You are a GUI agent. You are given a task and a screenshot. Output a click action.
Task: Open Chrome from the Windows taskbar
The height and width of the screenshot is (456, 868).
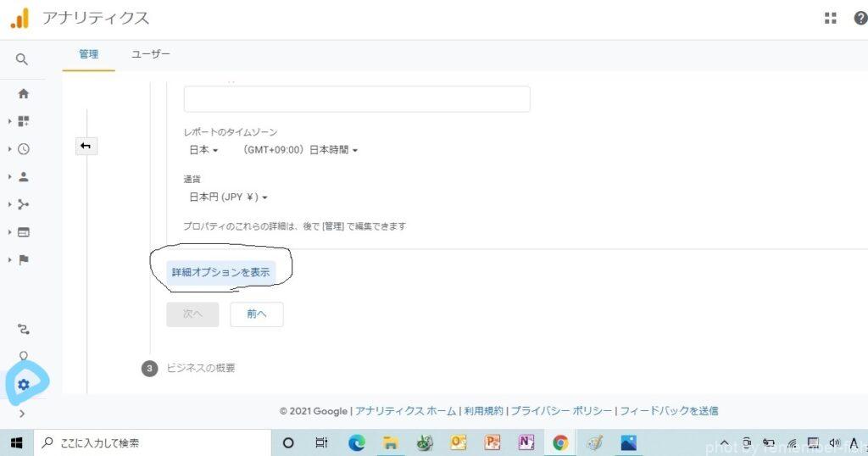(x=559, y=442)
